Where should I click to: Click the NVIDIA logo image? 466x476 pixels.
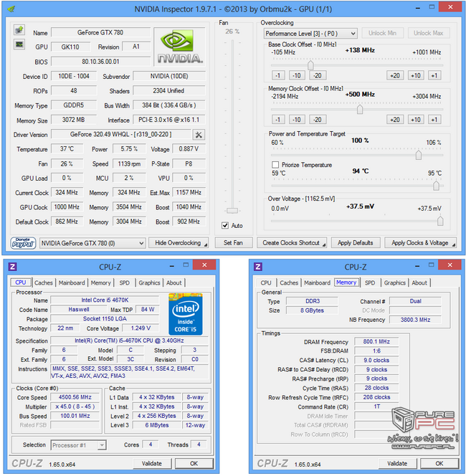[183, 47]
